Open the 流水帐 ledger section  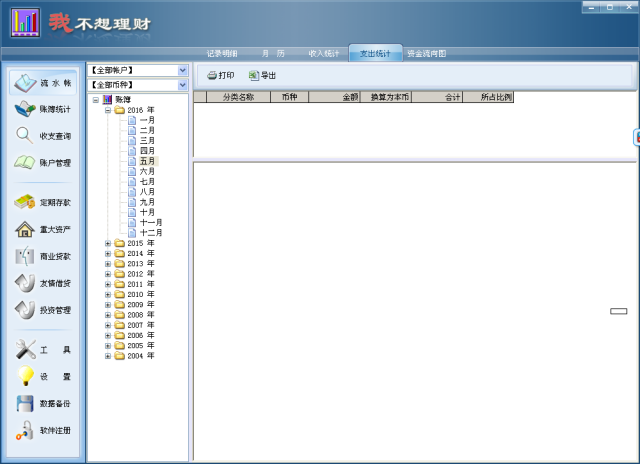(42, 83)
